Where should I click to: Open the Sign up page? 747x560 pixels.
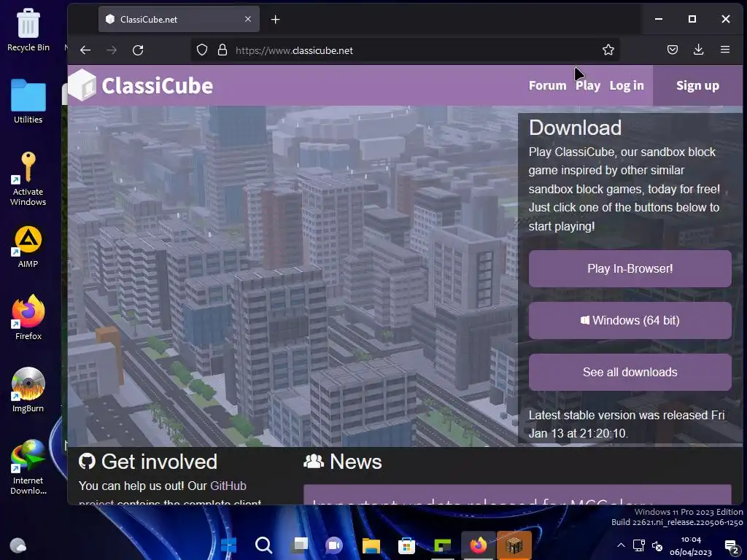point(697,86)
